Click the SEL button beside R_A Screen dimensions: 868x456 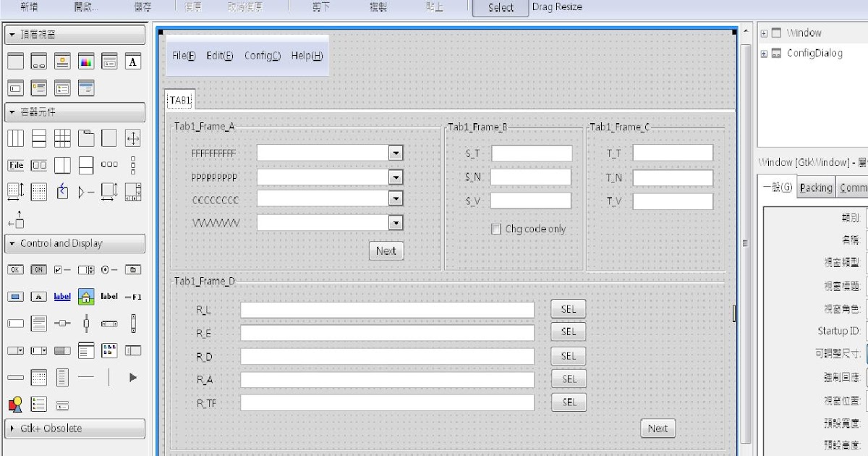(x=569, y=379)
